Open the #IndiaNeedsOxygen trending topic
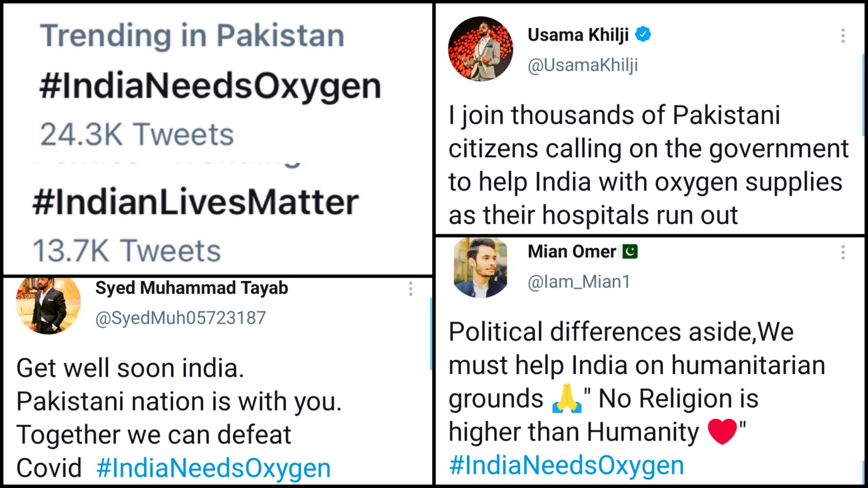Viewport: 868px width, 488px height. coord(210,86)
